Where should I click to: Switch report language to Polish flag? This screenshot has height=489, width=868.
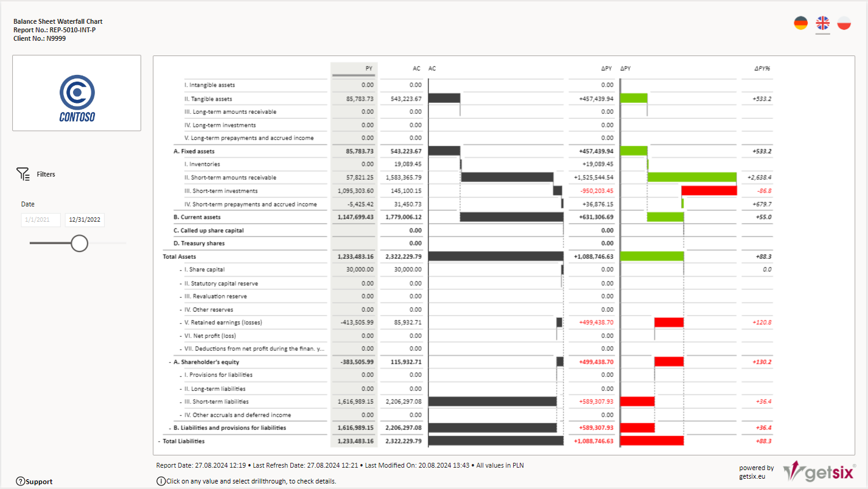pyautogui.click(x=844, y=23)
